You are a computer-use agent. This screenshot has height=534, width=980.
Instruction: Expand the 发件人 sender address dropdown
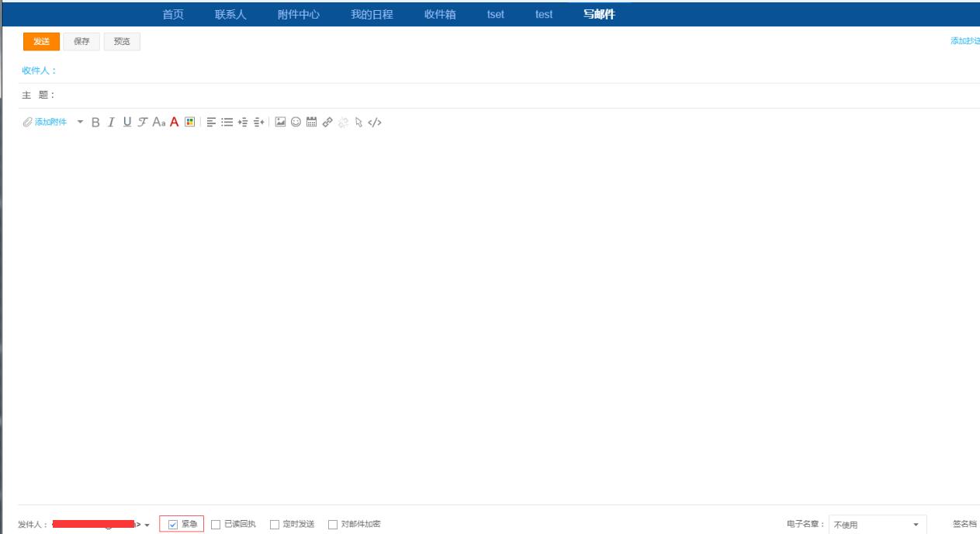147,525
